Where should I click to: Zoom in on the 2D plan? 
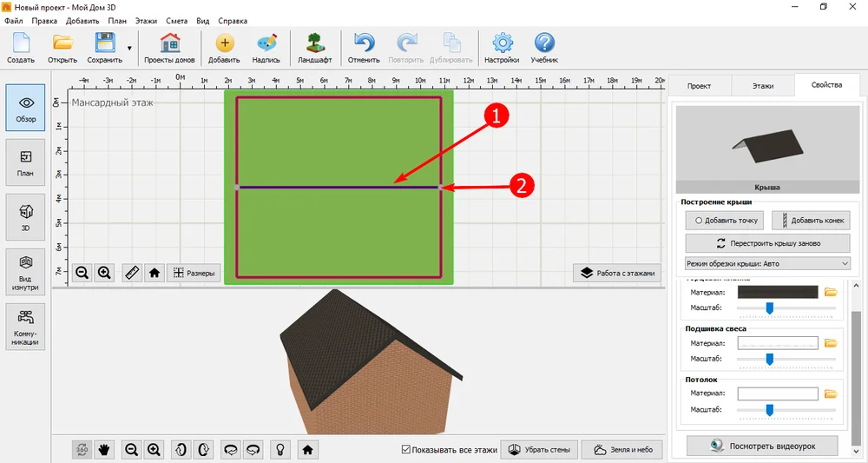click(104, 273)
